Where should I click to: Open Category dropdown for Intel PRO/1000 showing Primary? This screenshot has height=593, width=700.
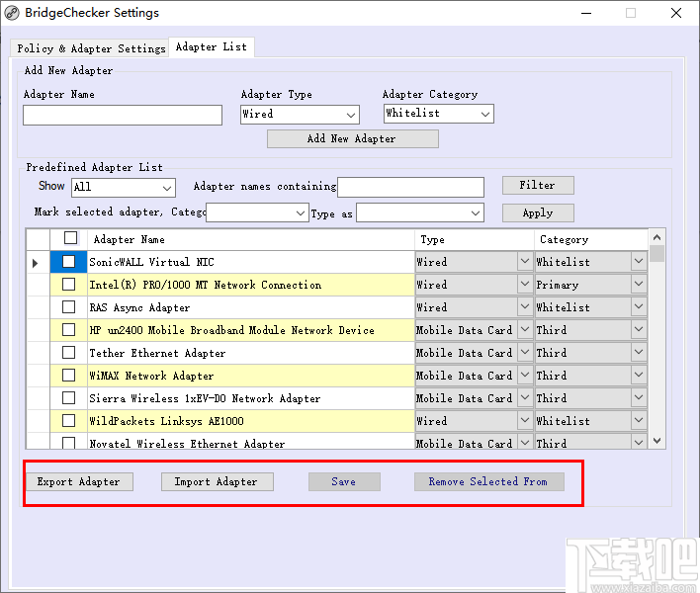(x=639, y=285)
